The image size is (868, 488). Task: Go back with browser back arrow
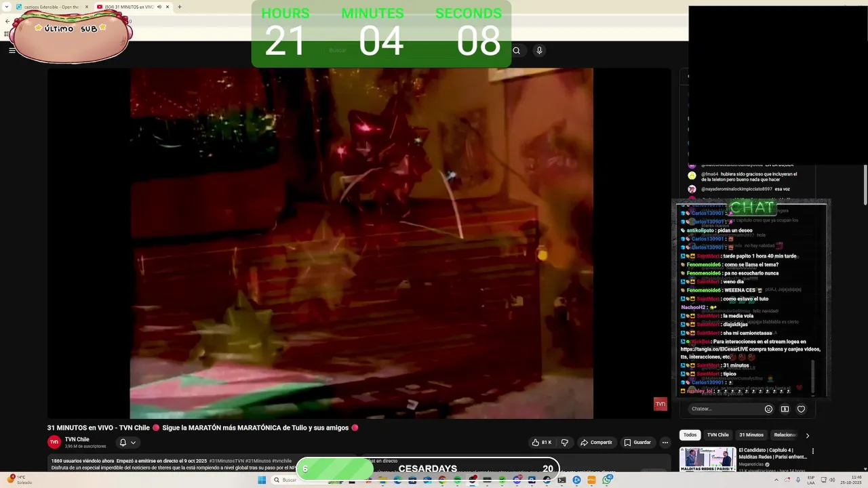coord(7,22)
